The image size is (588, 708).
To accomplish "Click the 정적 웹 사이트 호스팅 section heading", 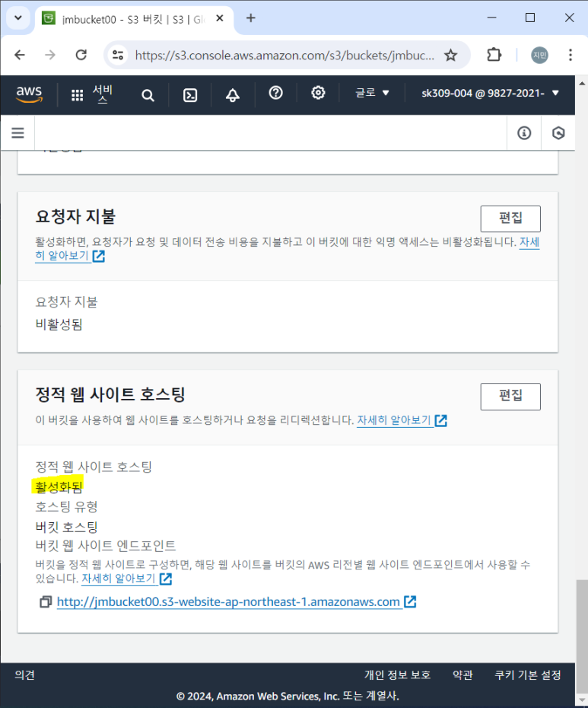I will [x=110, y=394].
